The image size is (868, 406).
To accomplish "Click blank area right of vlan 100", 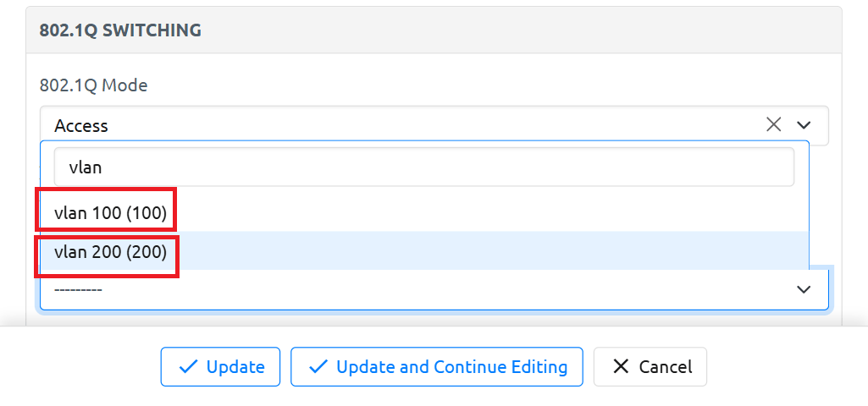I will coord(491,212).
